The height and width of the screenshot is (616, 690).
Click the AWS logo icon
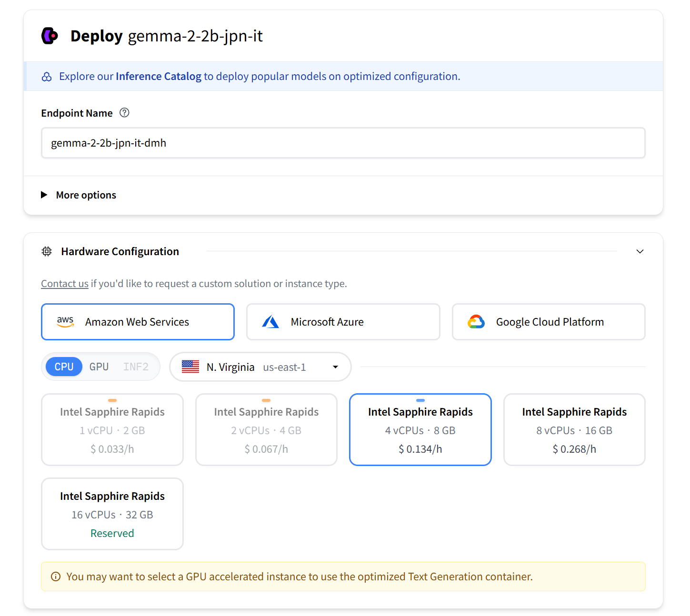65,322
